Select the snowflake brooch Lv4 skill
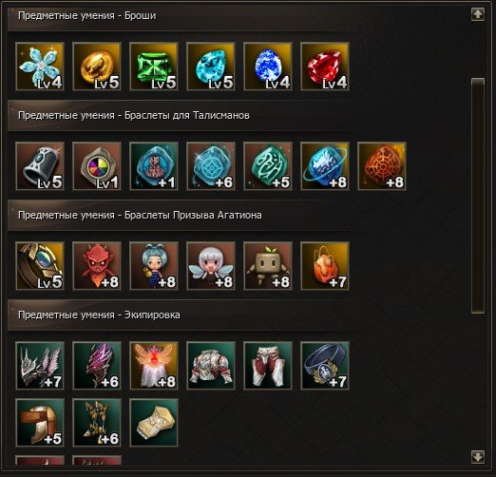Screen dimensions: 496x477 tap(40, 66)
